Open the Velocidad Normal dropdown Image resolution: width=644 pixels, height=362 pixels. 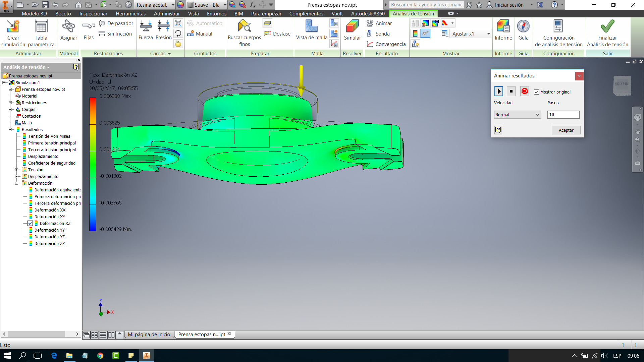click(x=517, y=115)
